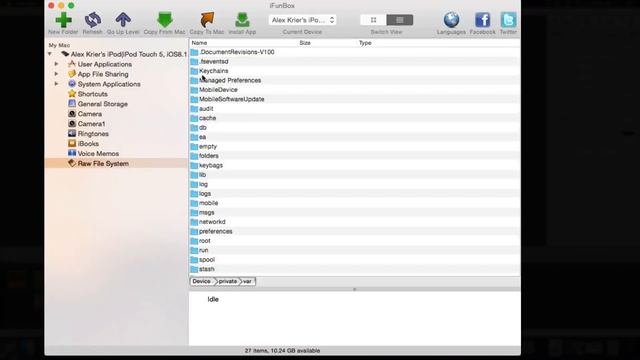The image size is (640, 360).
Task: Expand the System Applications node
Action: [x=56, y=84]
